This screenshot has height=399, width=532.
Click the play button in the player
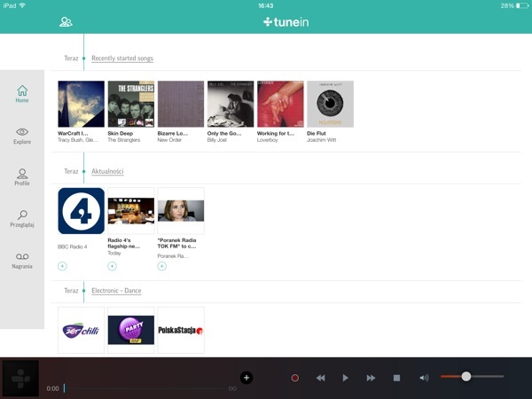(x=345, y=378)
